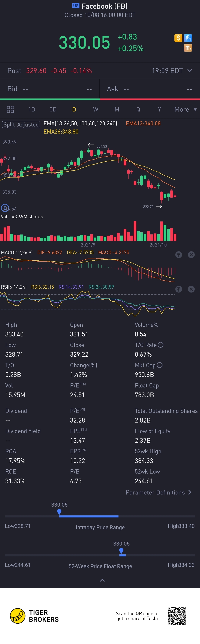
Task: Tap 'Scan the QR code' text
Action: pos(137,614)
